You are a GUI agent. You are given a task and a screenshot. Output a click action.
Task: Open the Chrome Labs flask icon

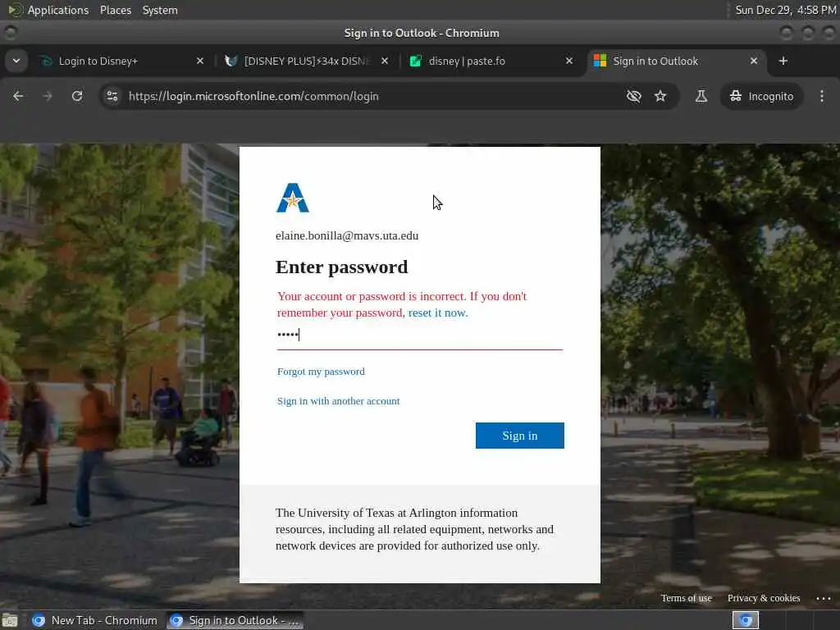point(701,96)
